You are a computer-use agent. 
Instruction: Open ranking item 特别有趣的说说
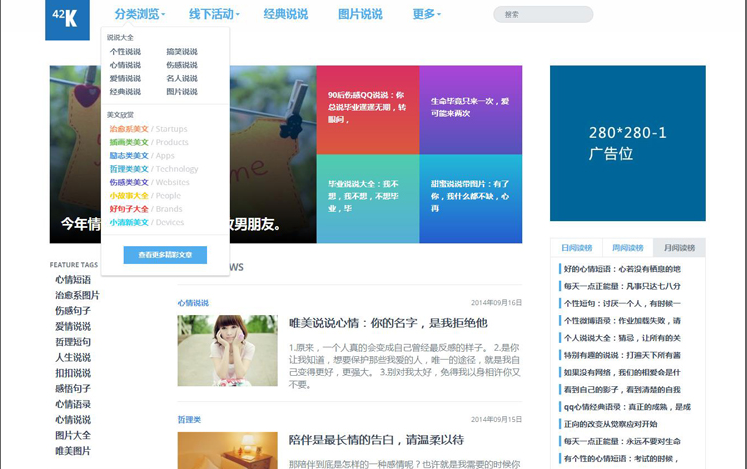coord(622,355)
